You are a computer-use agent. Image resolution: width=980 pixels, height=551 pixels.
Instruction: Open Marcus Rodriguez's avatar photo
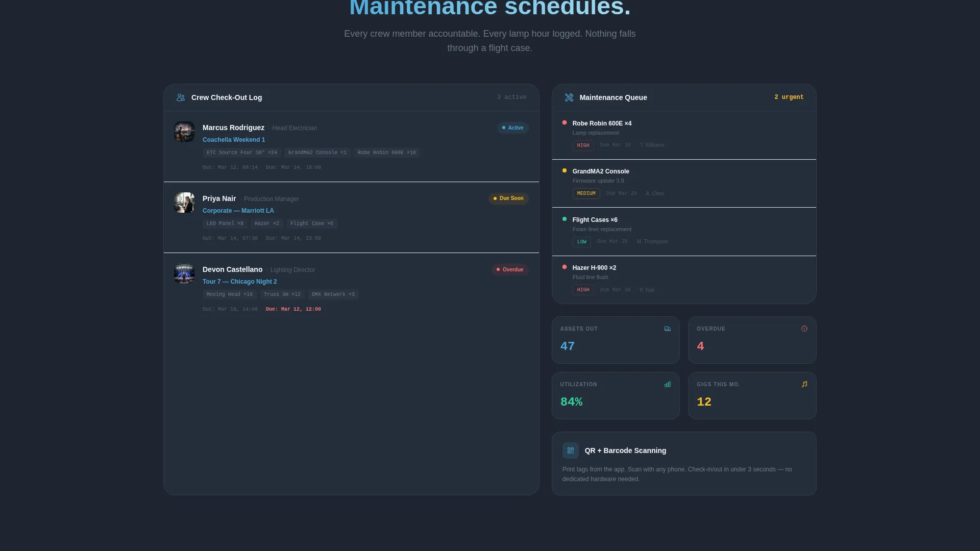click(184, 132)
